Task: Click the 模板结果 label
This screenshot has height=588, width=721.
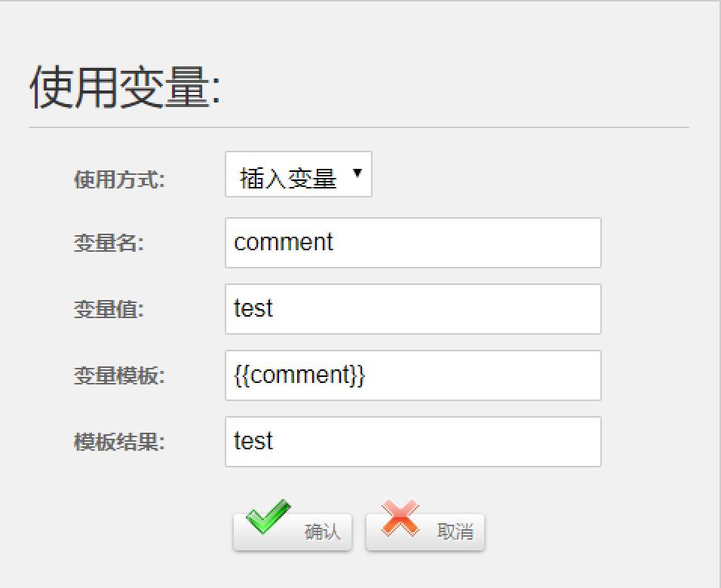Action: tap(120, 441)
